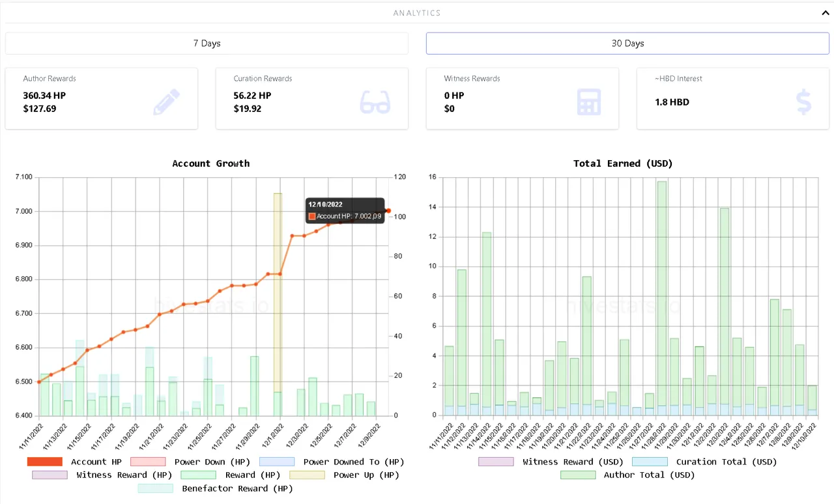Switch to the 7 Days view

pos(207,44)
